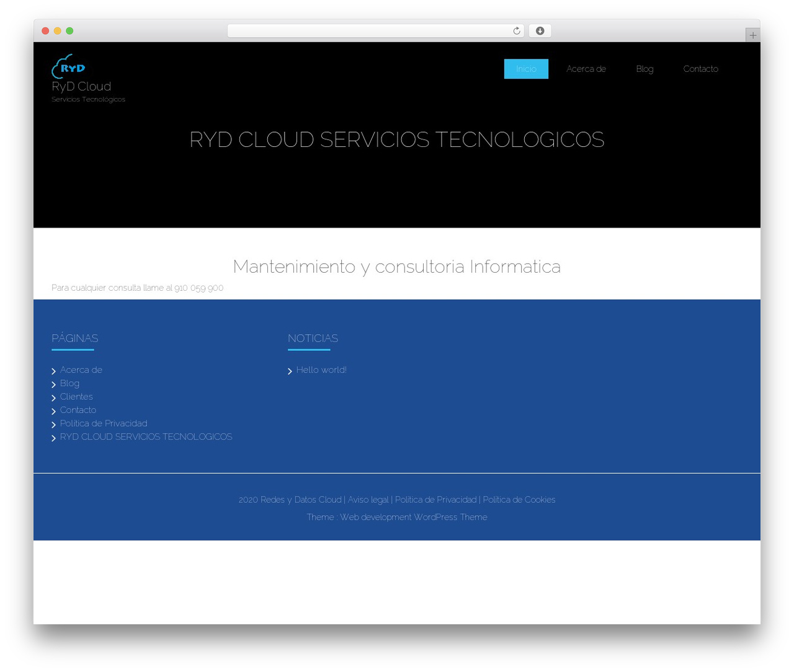Focus the browser address bar
Viewport: 794px width, 672px height.
pyautogui.click(x=375, y=31)
